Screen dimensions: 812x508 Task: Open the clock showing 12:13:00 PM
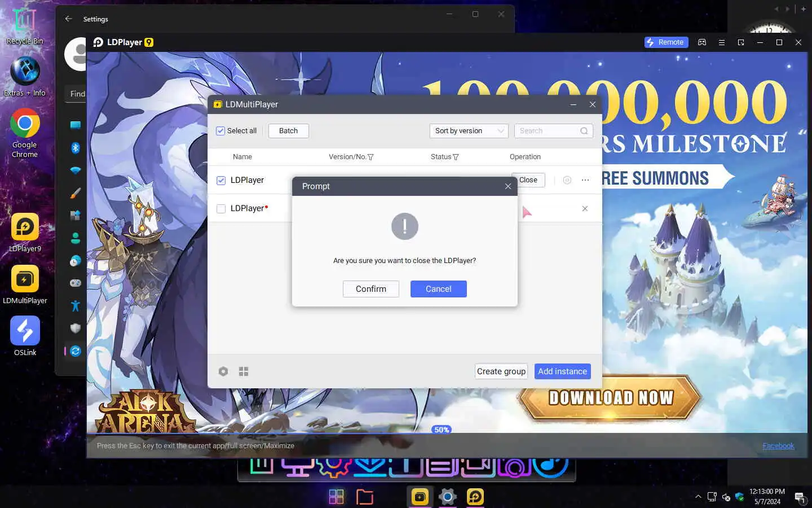click(767, 497)
